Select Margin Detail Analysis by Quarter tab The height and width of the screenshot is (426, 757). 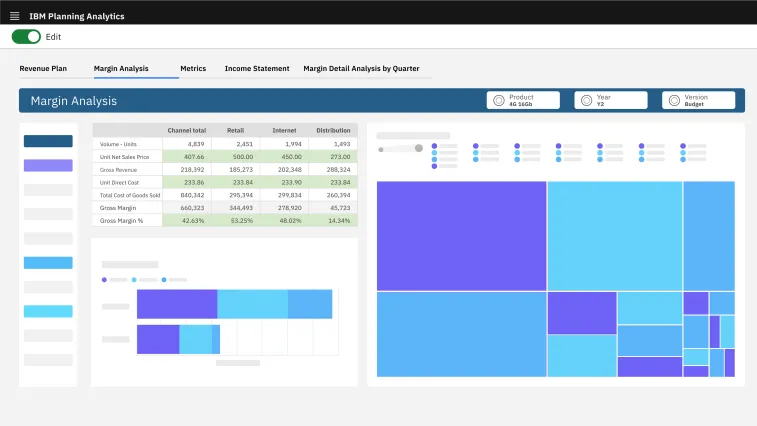361,69
